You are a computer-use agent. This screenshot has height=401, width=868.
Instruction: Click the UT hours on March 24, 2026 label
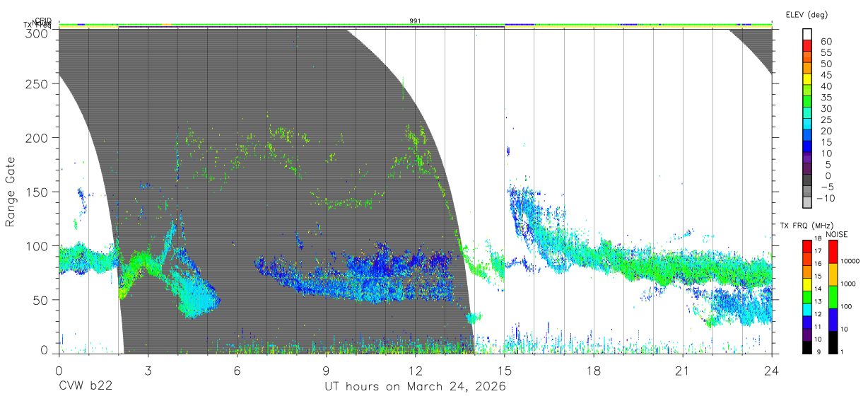(415, 387)
